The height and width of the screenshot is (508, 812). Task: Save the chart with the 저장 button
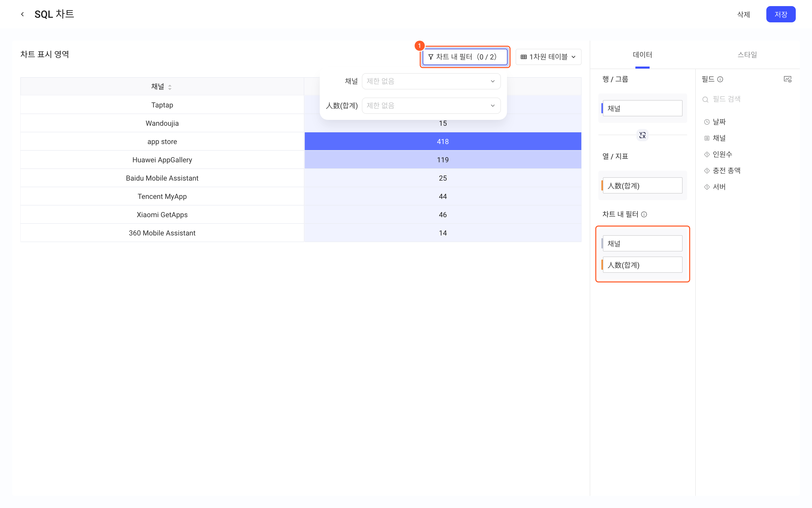coord(781,14)
